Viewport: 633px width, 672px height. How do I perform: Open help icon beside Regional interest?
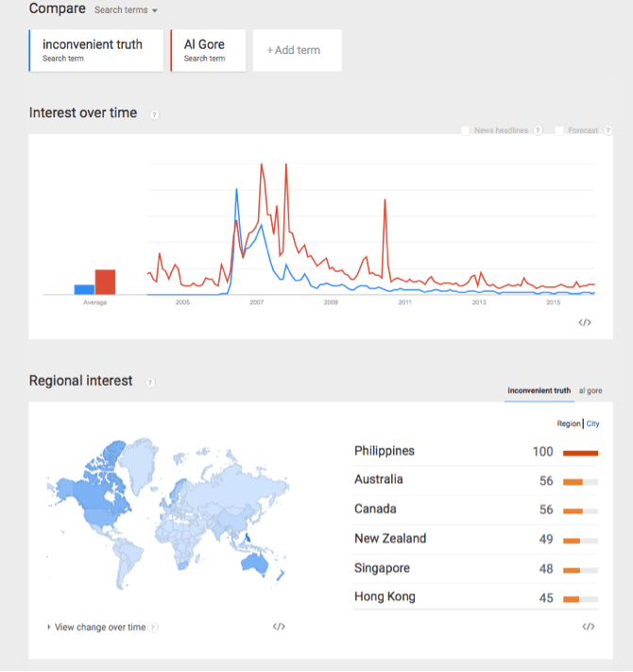pyautogui.click(x=150, y=382)
